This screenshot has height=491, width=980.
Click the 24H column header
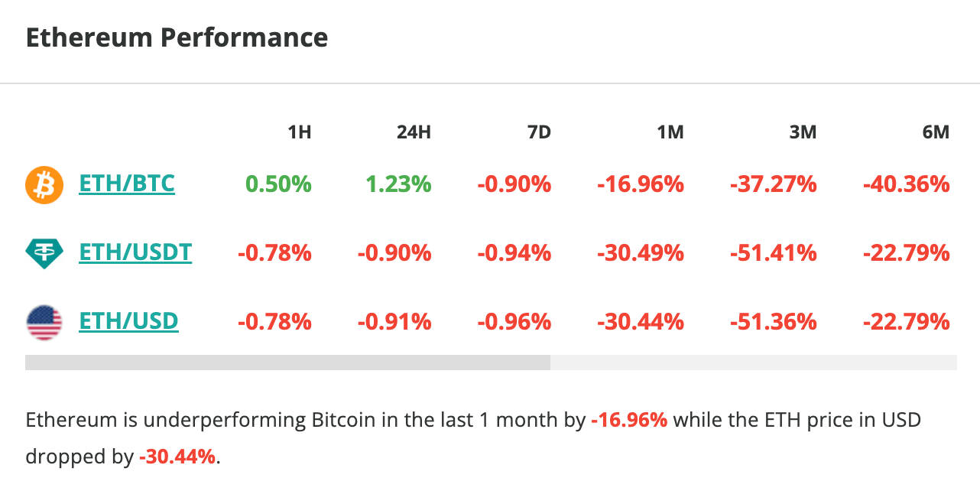click(414, 132)
